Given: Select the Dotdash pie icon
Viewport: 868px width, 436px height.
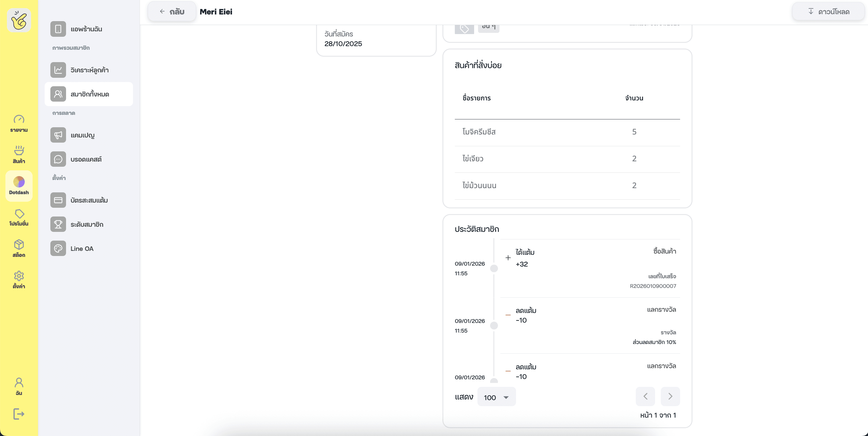Looking at the screenshot, I should 19,186.
